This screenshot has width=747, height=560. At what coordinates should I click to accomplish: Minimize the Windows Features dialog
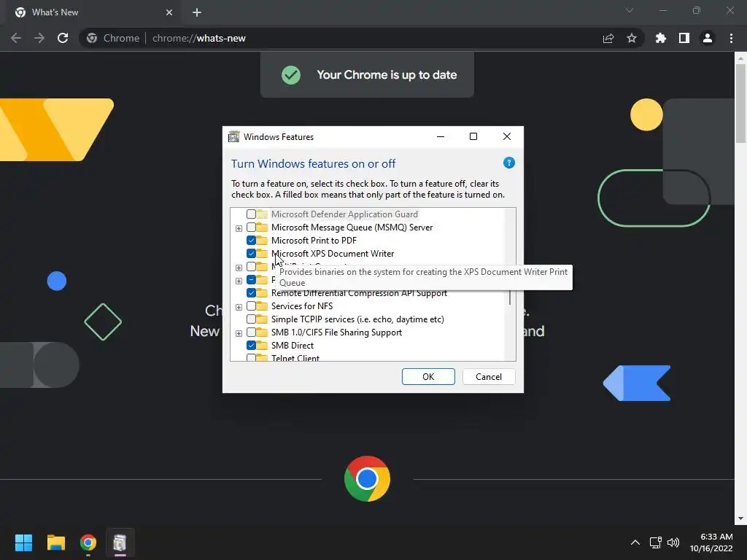click(441, 136)
